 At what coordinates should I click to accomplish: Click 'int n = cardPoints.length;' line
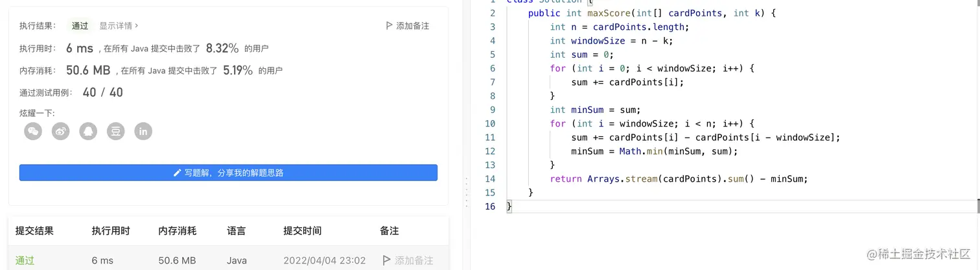[x=620, y=27]
